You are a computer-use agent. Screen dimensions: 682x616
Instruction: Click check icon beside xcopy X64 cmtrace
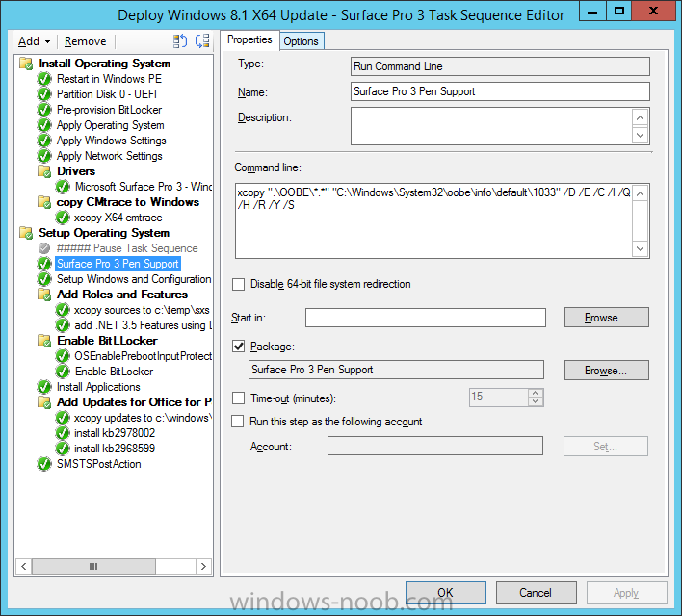click(63, 218)
